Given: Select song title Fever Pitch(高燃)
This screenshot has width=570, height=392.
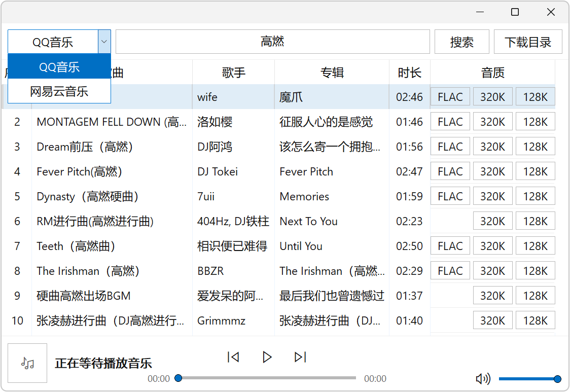Looking at the screenshot, I should click(x=79, y=171).
